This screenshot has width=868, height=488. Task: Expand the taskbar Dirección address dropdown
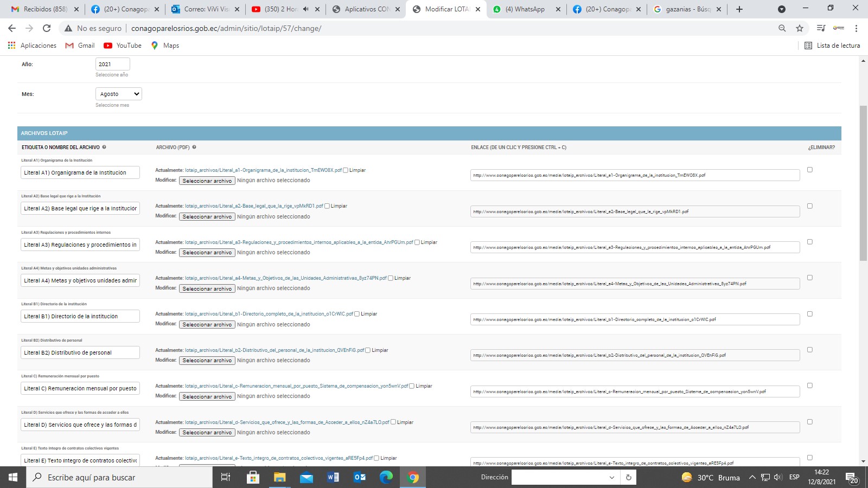612,478
